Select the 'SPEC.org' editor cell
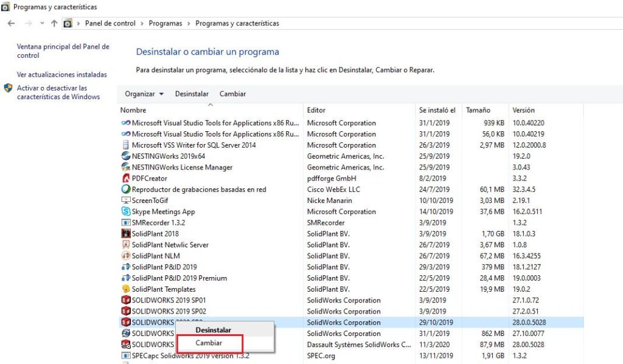 pos(321,355)
